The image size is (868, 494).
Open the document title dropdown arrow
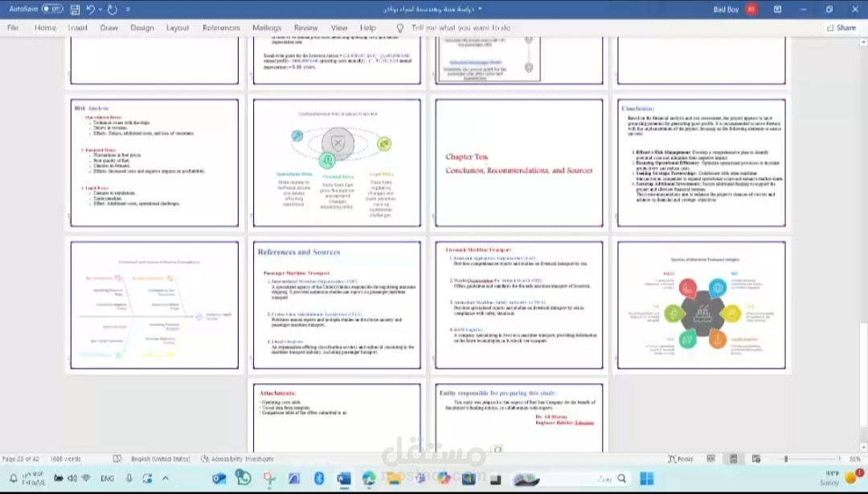[x=480, y=9]
